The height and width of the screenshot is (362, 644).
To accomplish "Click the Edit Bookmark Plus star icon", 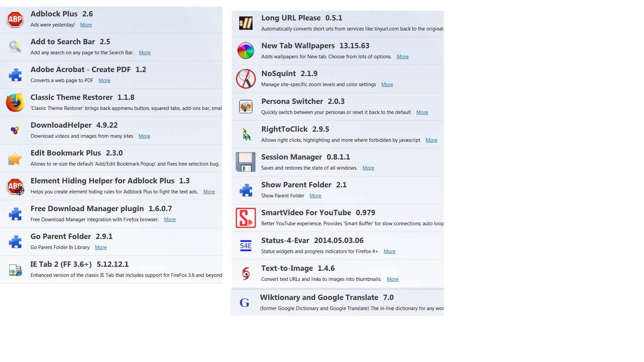I will (15, 158).
